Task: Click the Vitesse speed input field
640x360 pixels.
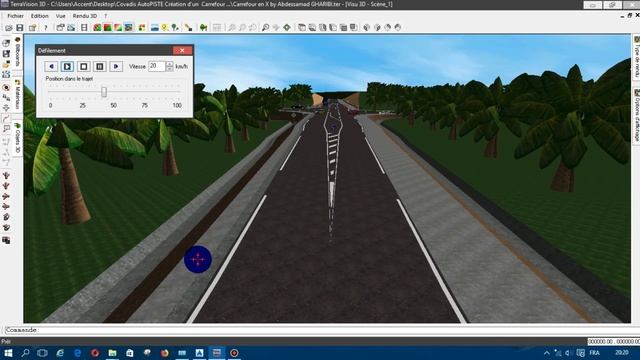Action: pos(157,66)
